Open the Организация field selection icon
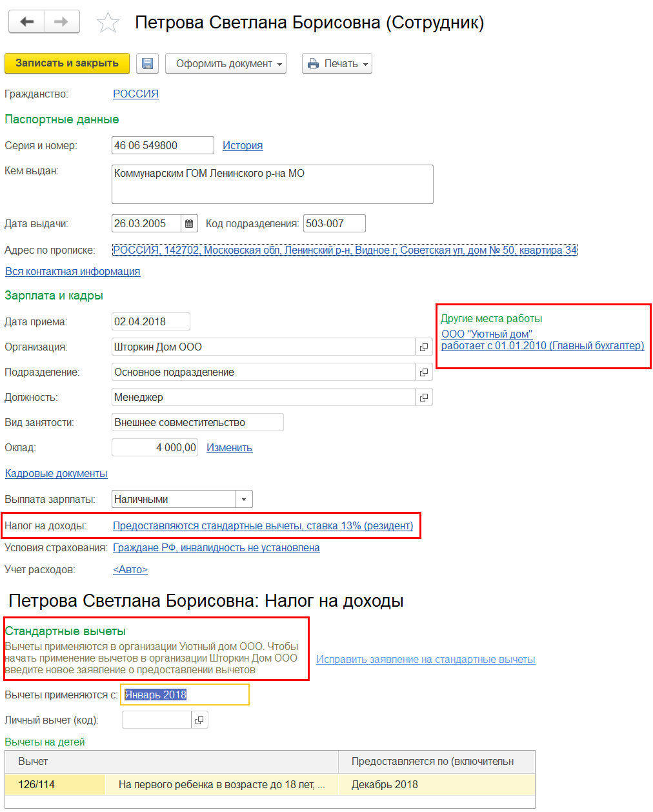The image size is (653, 812). (x=424, y=347)
